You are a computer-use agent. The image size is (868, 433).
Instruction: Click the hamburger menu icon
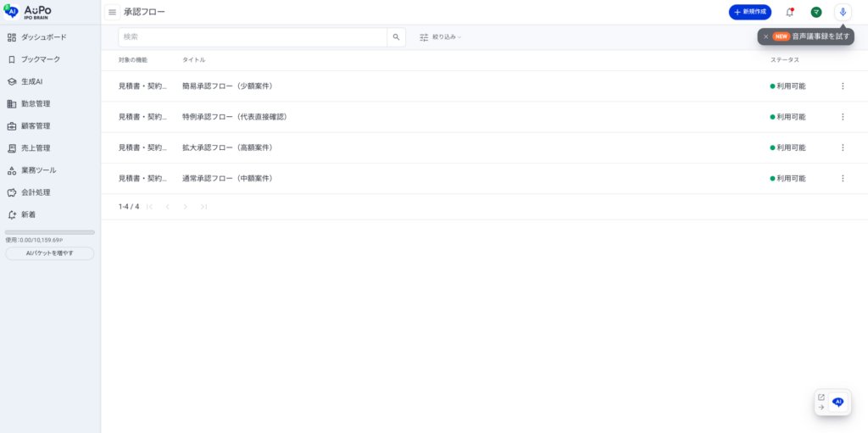coord(112,12)
